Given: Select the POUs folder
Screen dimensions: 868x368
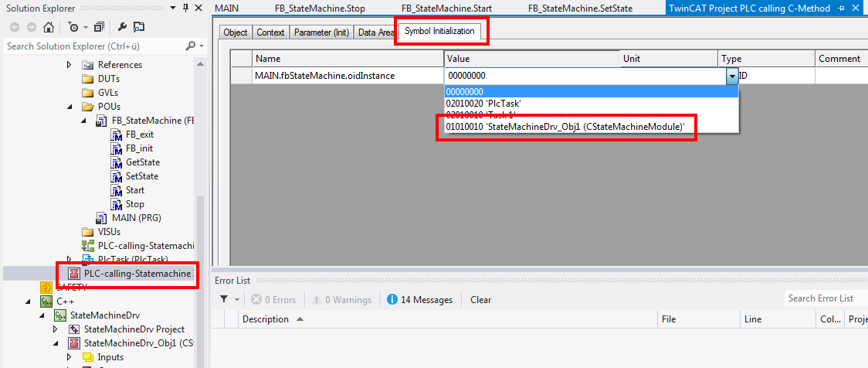Looking at the screenshot, I should [109, 107].
